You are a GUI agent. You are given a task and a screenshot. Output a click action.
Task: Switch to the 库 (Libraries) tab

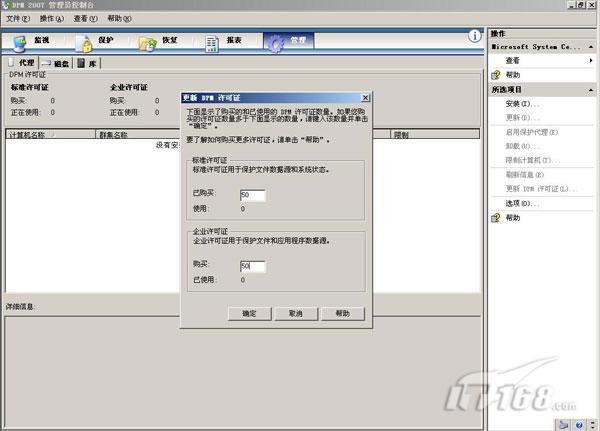87,64
